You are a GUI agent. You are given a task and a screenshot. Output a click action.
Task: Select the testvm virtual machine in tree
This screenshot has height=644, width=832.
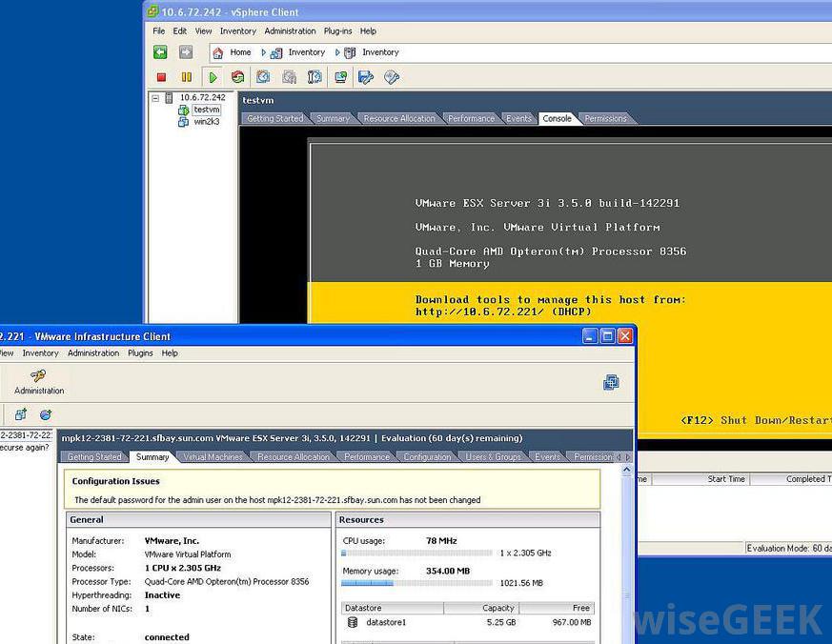point(206,110)
